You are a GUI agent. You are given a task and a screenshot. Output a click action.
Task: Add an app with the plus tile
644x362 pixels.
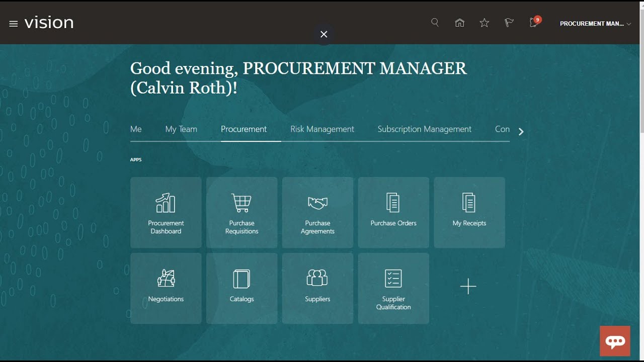468,287
